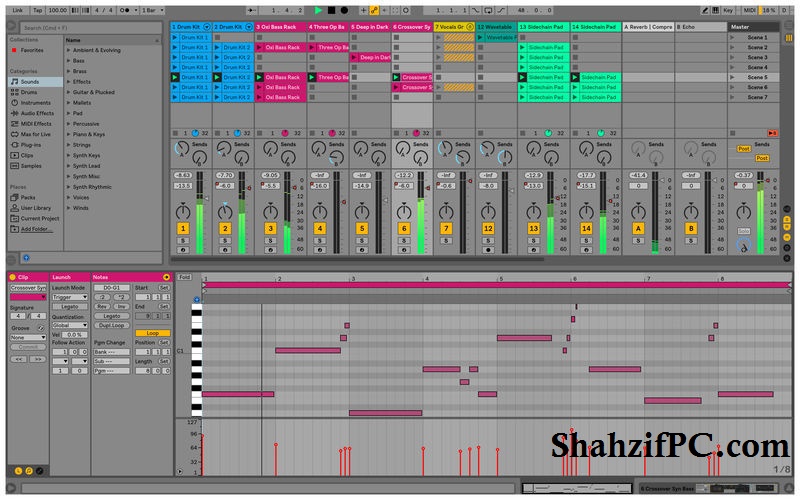The image size is (800, 500).
Task: Adjust track 1 pan knob
Action: [183, 211]
